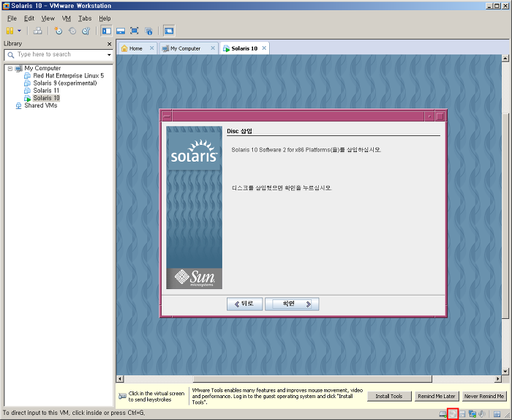The height and width of the screenshot is (420, 512).
Task: Click the Never Remind Me button
Action: point(484,396)
